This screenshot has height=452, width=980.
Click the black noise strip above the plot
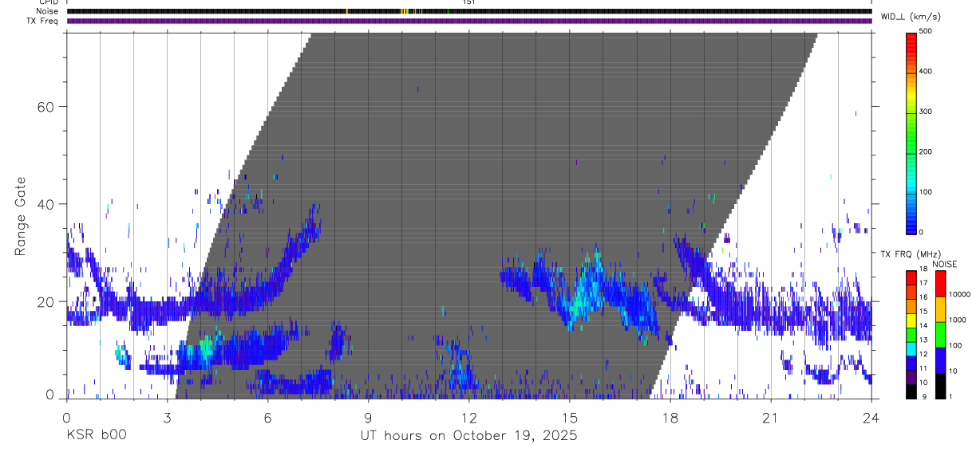(x=469, y=11)
